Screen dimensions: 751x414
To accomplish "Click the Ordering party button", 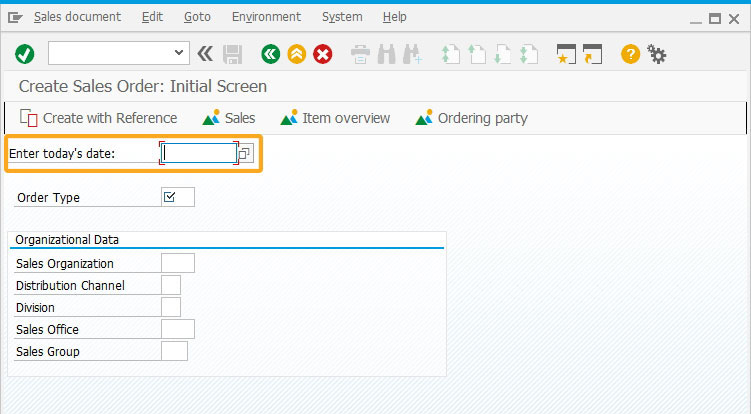I will point(472,118).
